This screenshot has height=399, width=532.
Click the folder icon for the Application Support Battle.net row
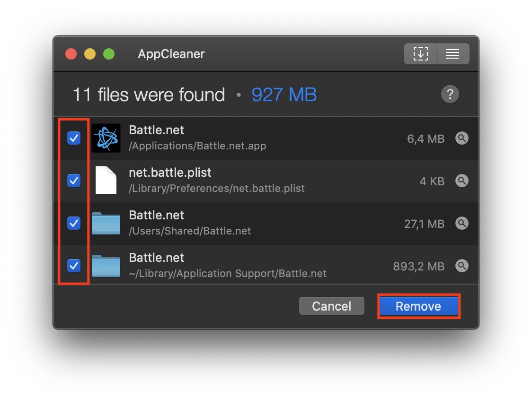106,266
